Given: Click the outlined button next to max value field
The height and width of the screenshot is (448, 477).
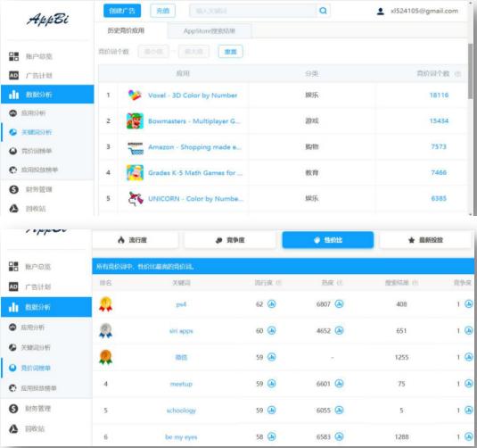Looking at the screenshot, I should (230, 52).
